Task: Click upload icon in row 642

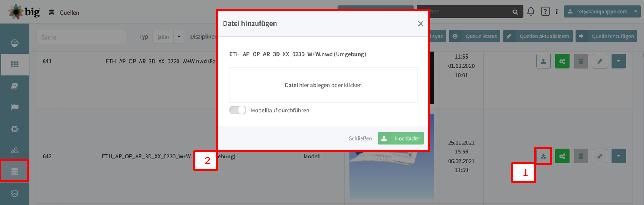Action: tap(543, 156)
